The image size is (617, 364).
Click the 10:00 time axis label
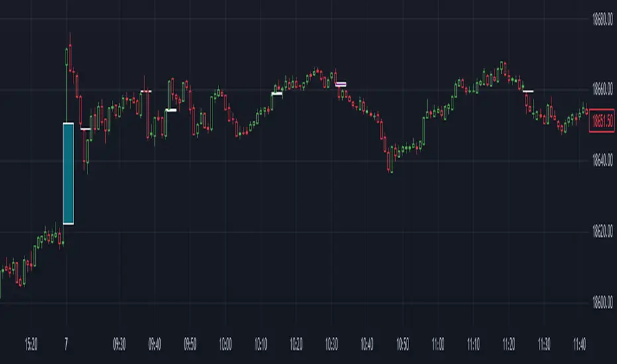225,344
